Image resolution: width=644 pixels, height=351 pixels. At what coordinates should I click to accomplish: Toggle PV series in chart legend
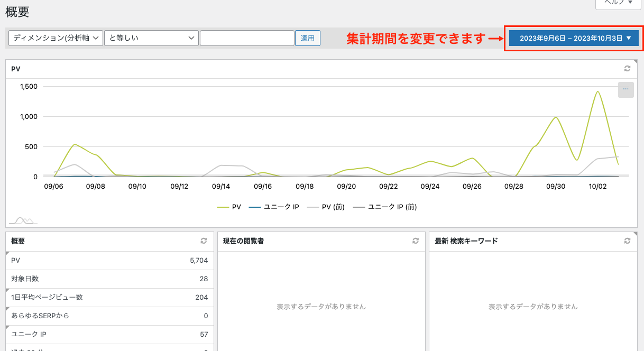tap(229, 207)
